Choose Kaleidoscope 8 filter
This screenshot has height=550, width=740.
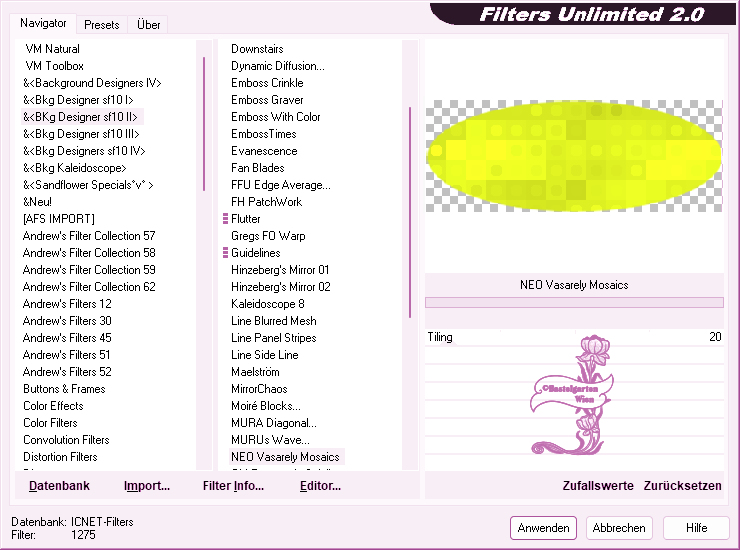pyautogui.click(x=268, y=304)
